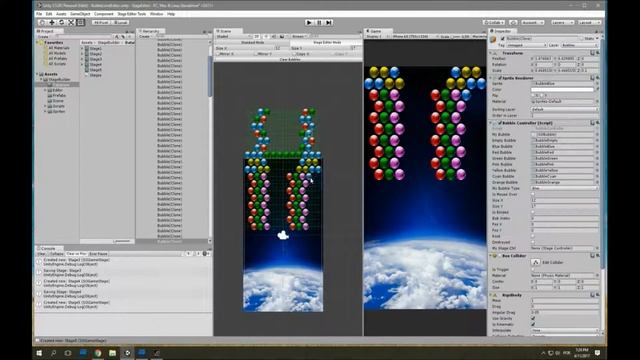The width and height of the screenshot is (640, 360).
Task: Open the Cloud services icon
Action: [513, 22]
